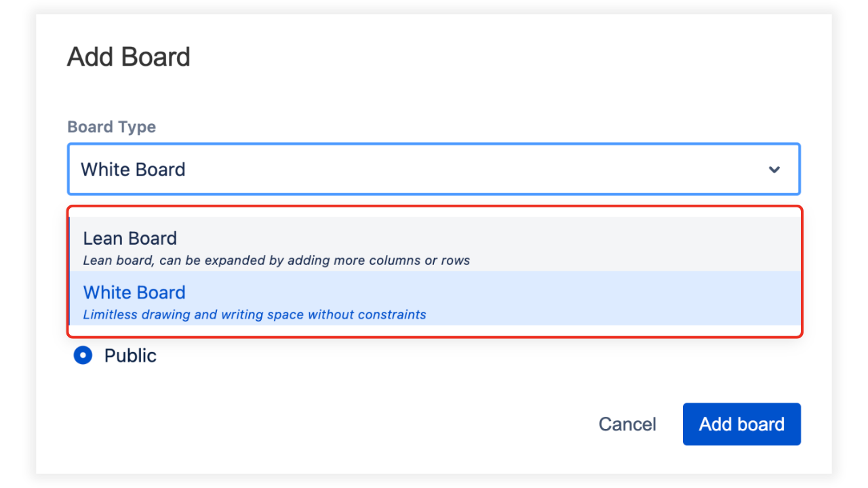
Task: Click the Lean board expandable columns description
Action: [x=276, y=260]
